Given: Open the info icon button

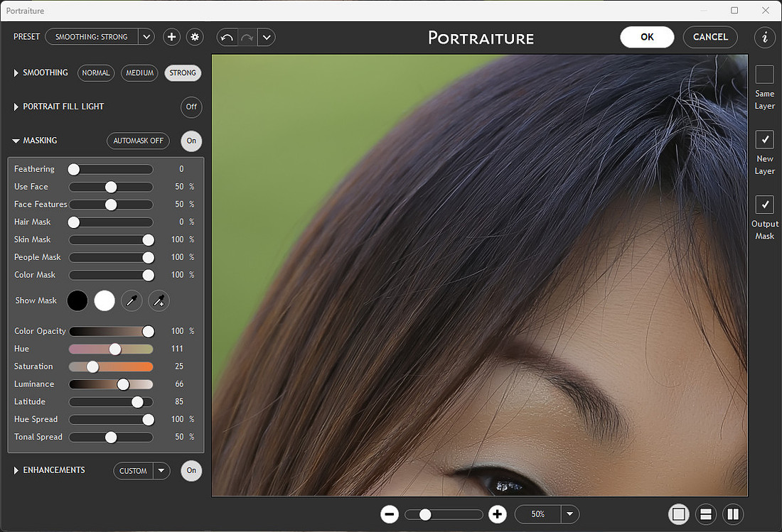Looking at the screenshot, I should point(764,38).
